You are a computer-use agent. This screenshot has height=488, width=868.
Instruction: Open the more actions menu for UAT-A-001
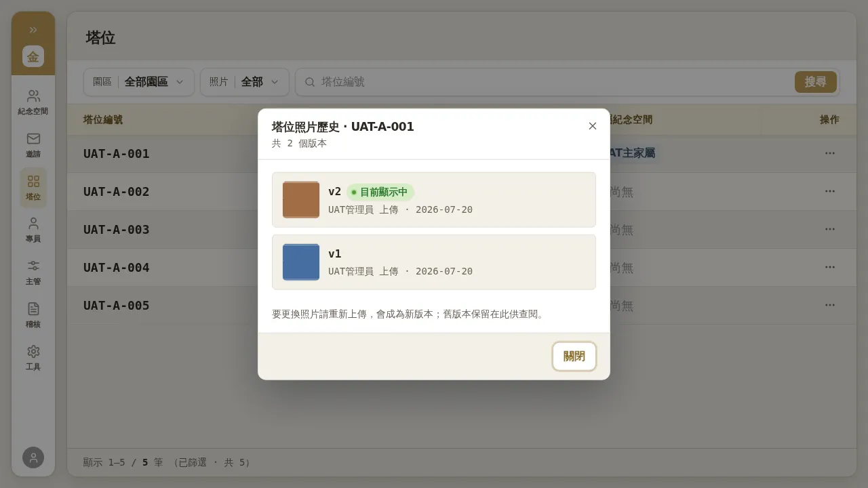(830, 153)
